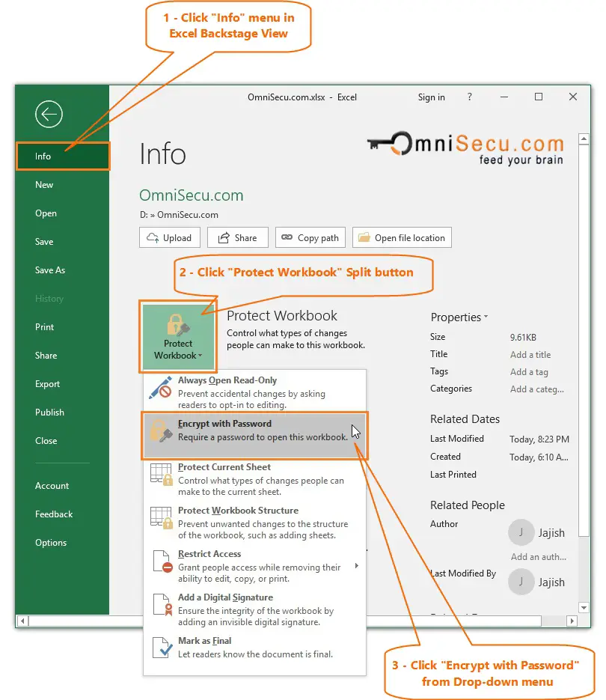Click the Share button below the path

point(237,237)
